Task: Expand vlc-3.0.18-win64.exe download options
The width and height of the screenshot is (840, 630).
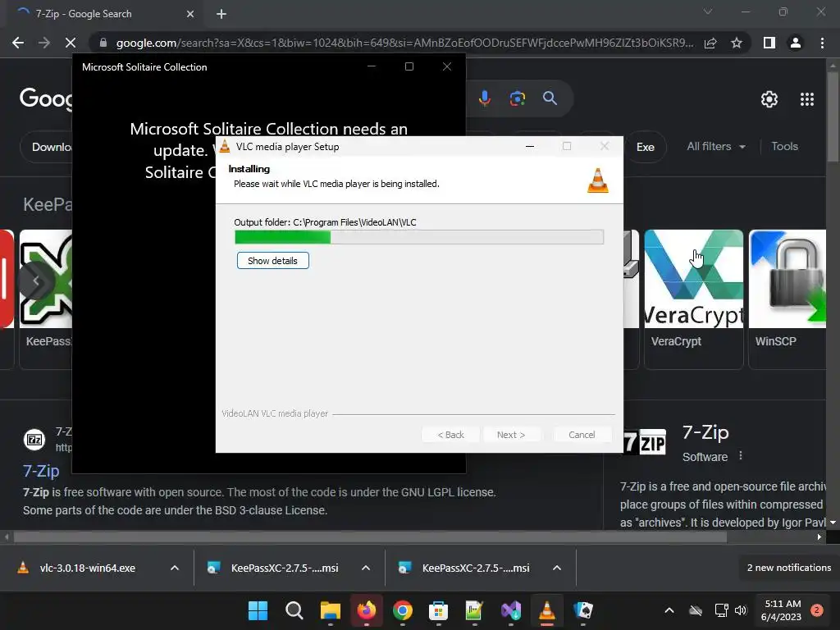Action: point(175,568)
